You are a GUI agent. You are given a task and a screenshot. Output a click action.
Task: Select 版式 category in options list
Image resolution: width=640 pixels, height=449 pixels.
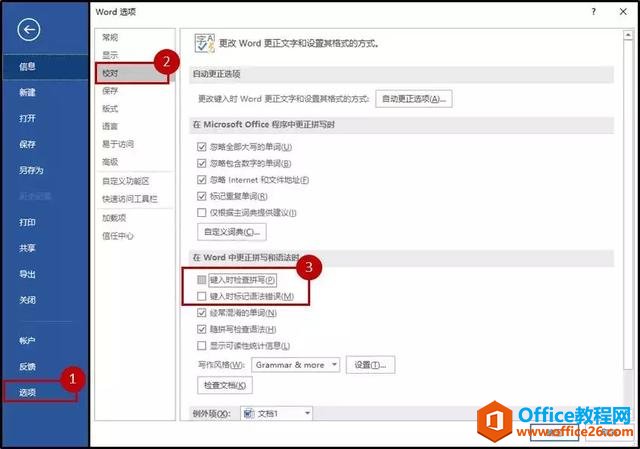pyautogui.click(x=110, y=109)
